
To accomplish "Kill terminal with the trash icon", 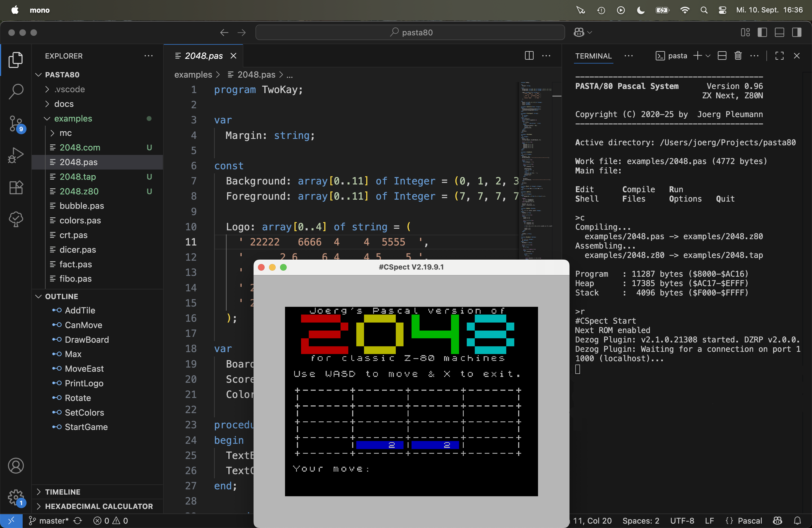I will [x=738, y=56].
